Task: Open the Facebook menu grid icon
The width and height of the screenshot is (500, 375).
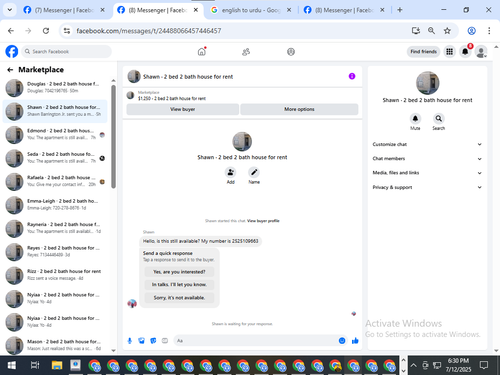Action: 449,52
